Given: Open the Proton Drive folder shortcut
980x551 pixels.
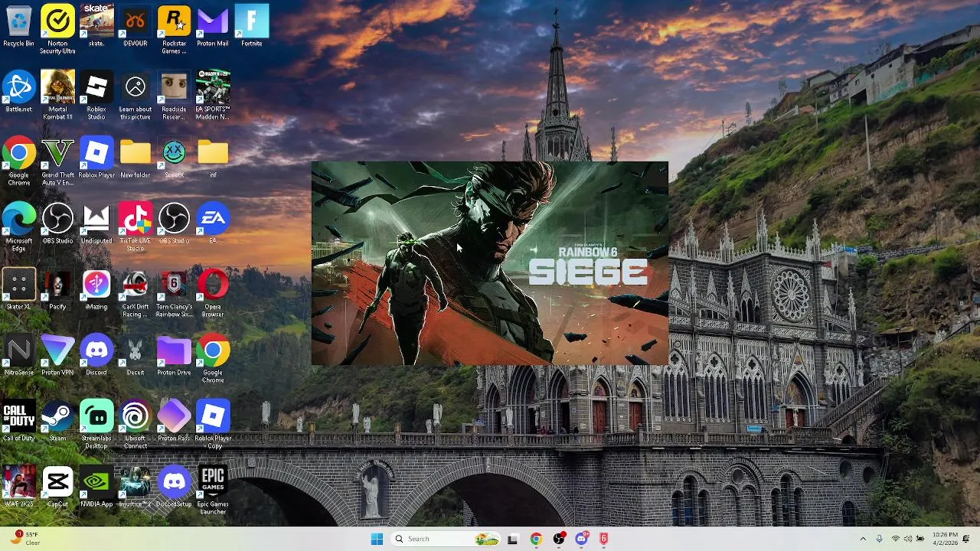Looking at the screenshot, I should coord(174,356).
